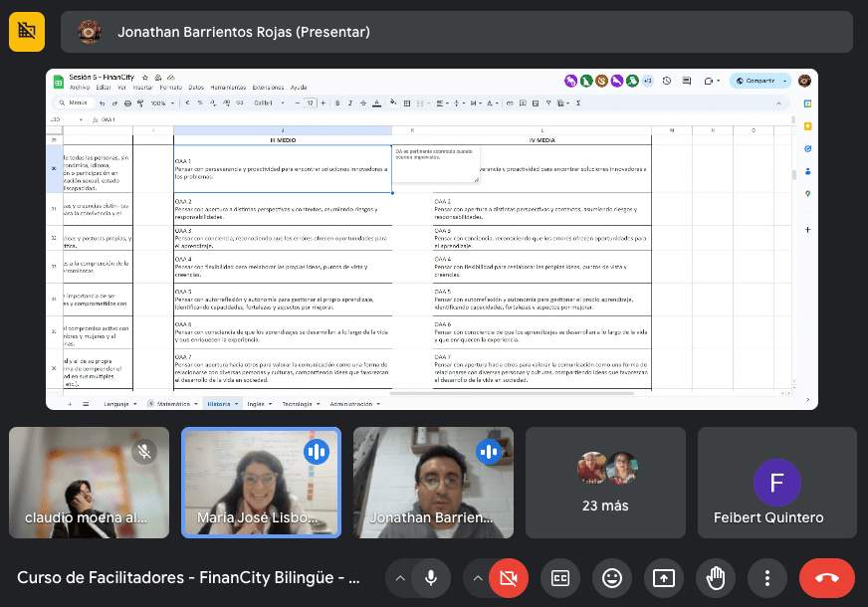The height and width of the screenshot is (607, 868).
Task: Decrease font size with the minus button
Action: pyautogui.click(x=298, y=103)
